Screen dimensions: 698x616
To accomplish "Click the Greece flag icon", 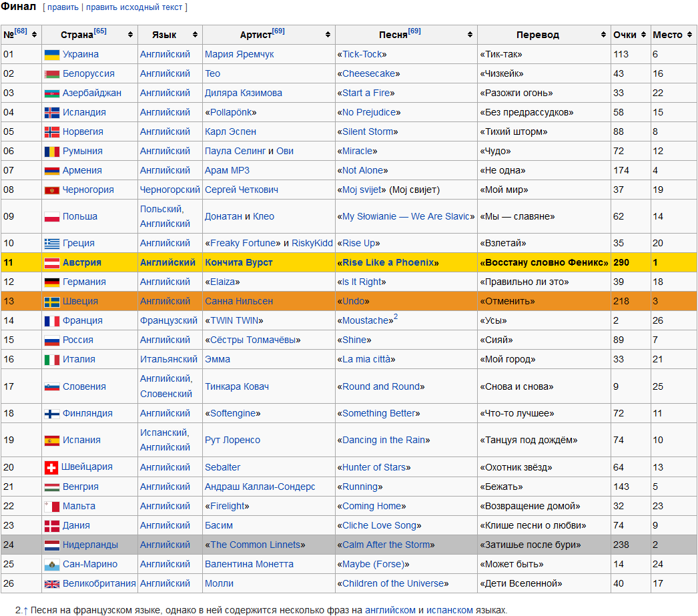I will 52,244.
